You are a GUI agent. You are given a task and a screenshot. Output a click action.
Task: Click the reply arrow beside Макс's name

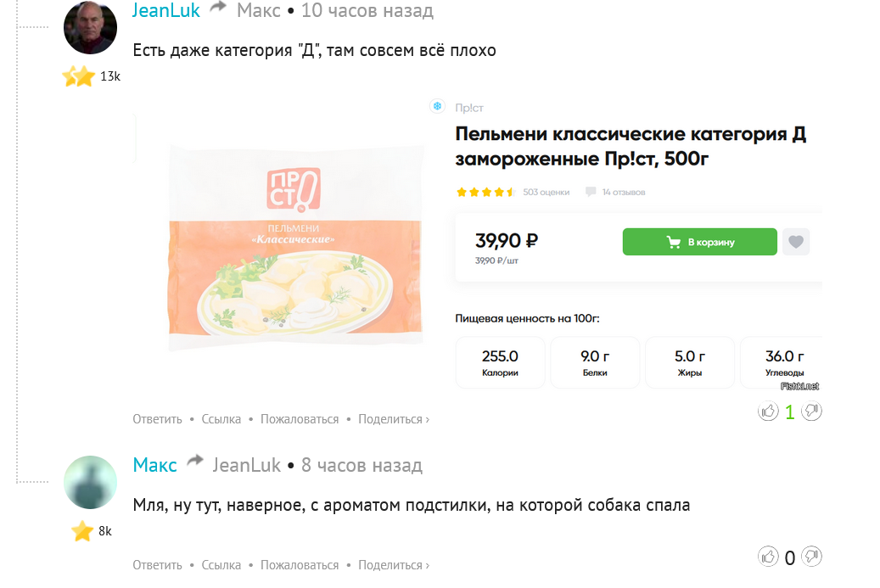pyautogui.click(x=195, y=461)
